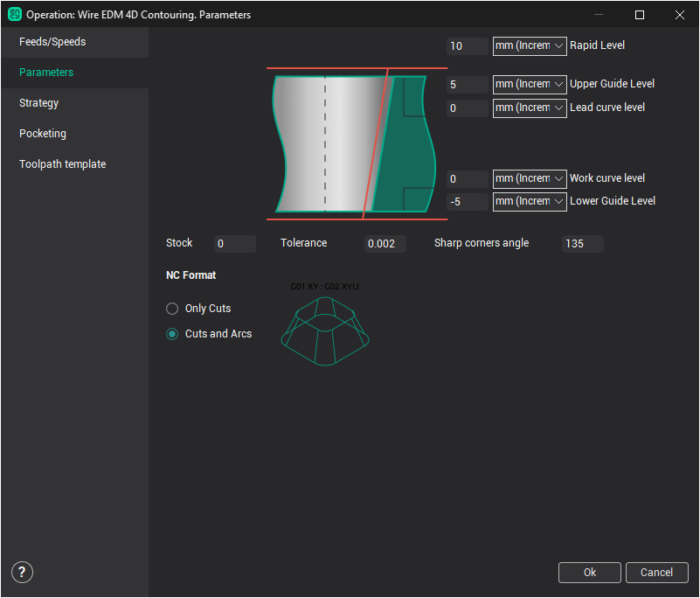
Task: Open the Rapid Level units dropdown
Action: point(530,45)
